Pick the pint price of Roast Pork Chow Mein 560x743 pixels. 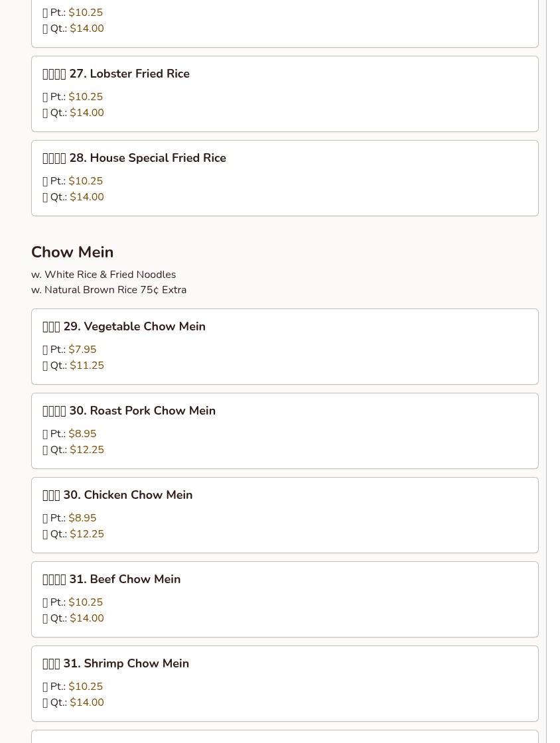[x=82, y=434]
